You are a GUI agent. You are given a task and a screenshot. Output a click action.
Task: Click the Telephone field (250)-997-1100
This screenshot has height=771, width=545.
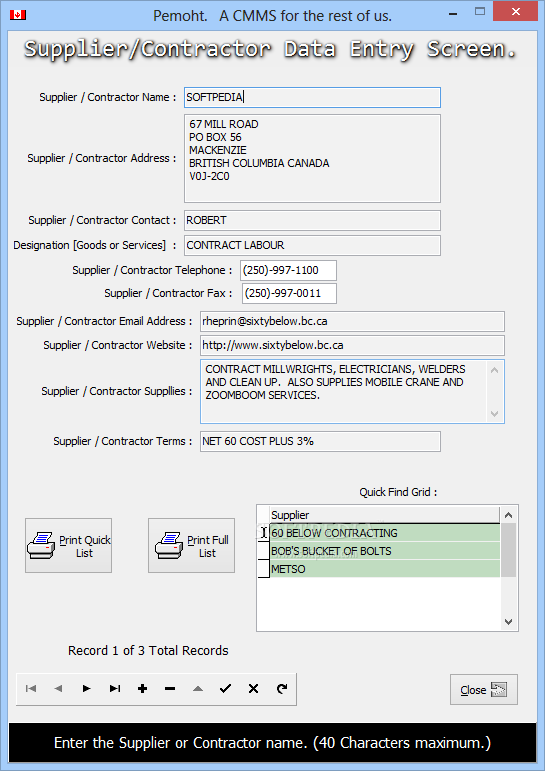(288, 270)
